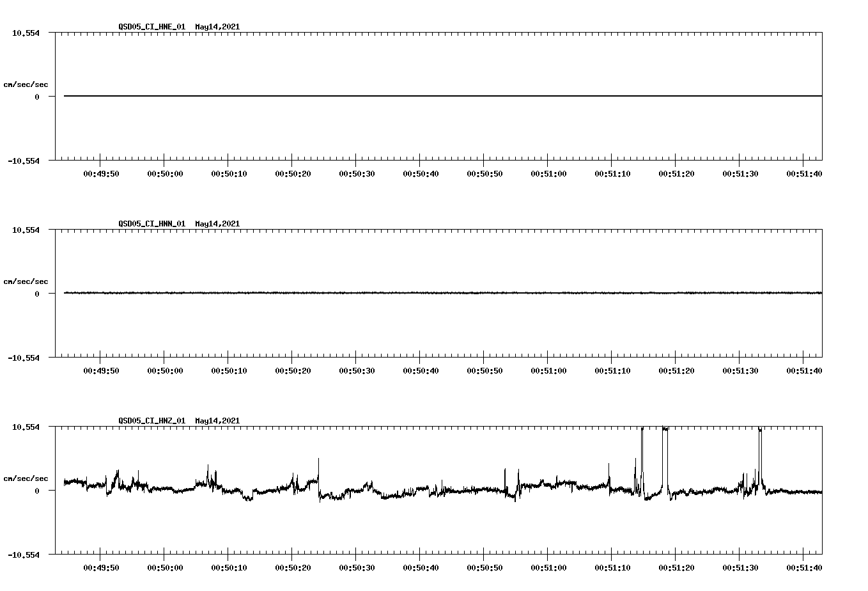Image resolution: width=868 pixels, height=591 pixels.
Task: Click the cm/sec/sec unit label on bottom plot
Action: 26,477
